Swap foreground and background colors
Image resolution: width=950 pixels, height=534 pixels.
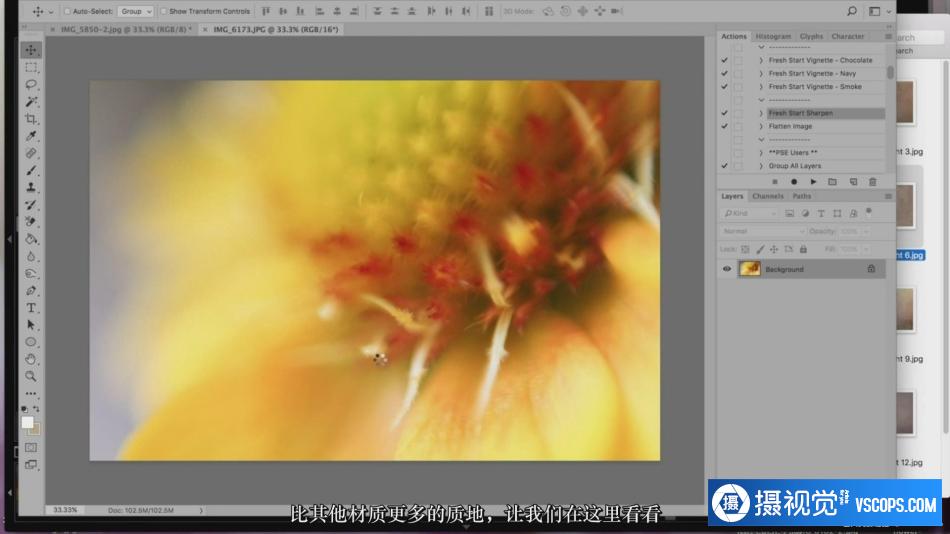[36, 409]
